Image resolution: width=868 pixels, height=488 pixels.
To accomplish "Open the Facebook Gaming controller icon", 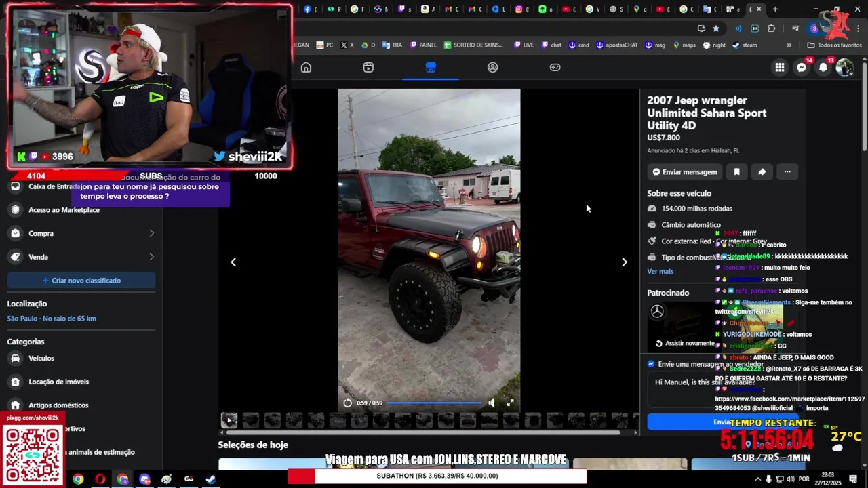I will point(555,67).
